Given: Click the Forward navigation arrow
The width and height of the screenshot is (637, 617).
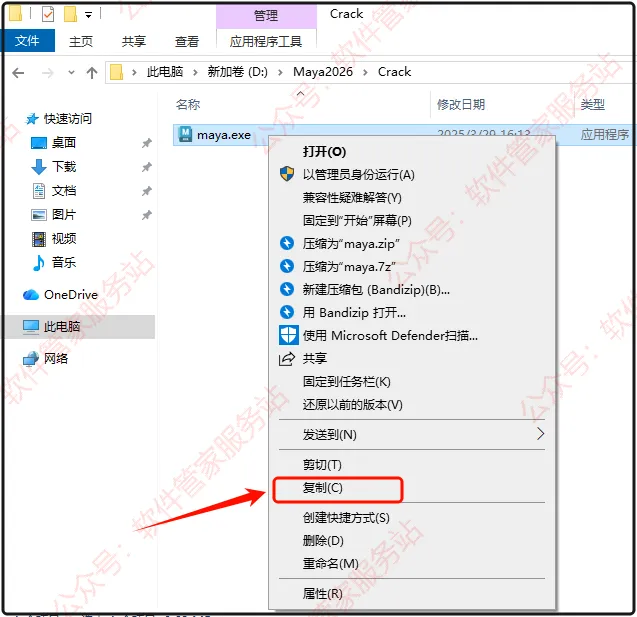Looking at the screenshot, I should 48,73.
